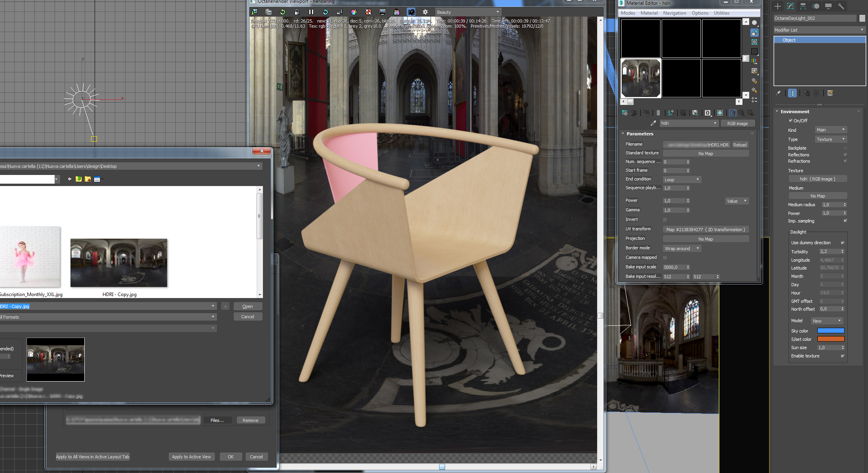The height and width of the screenshot is (473, 868).
Task: Enable the Invert checkbox
Action: tap(665, 220)
